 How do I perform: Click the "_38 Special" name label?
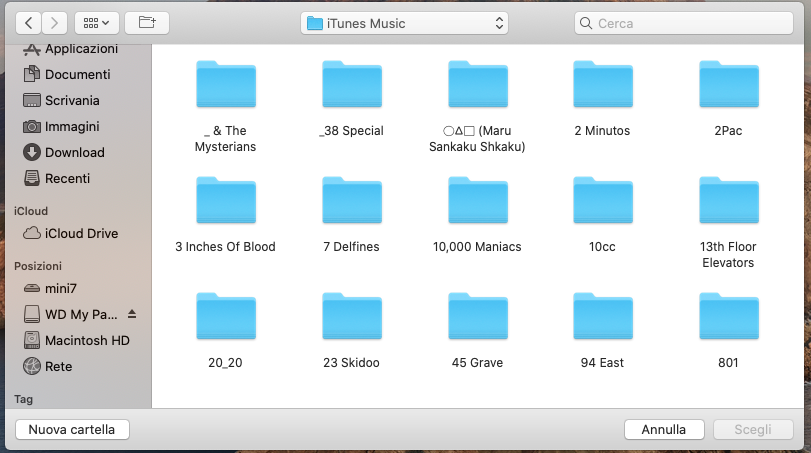click(351, 131)
